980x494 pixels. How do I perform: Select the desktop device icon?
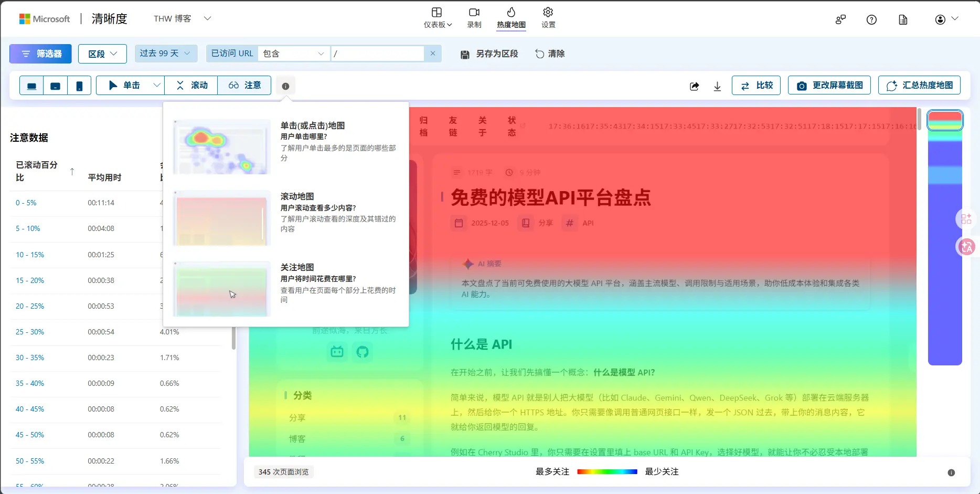31,86
